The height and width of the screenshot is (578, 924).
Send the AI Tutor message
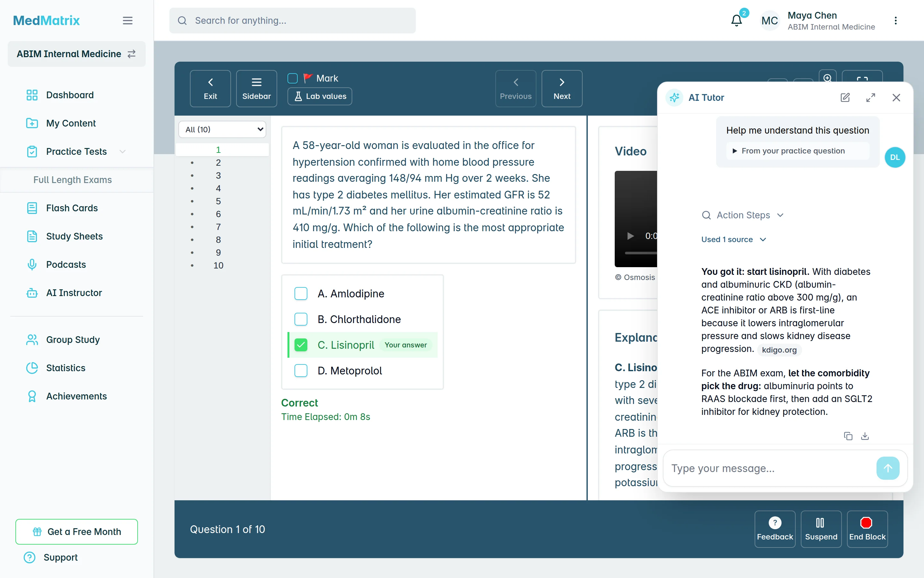888,468
